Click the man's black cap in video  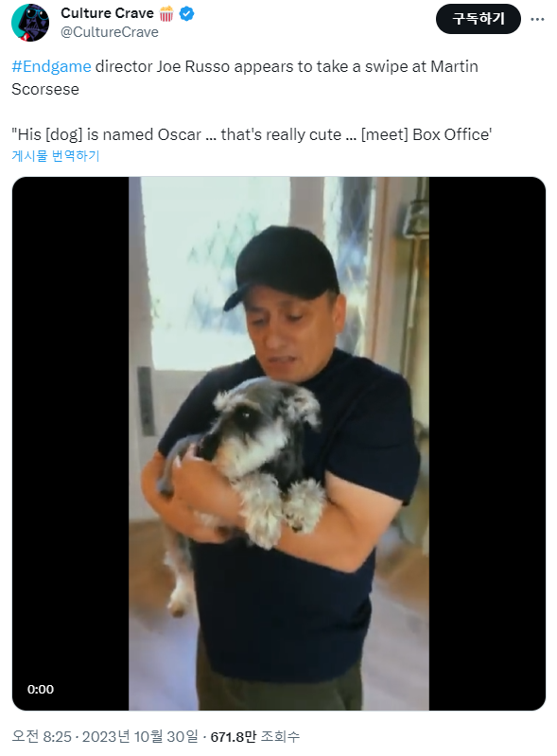[x=281, y=267]
